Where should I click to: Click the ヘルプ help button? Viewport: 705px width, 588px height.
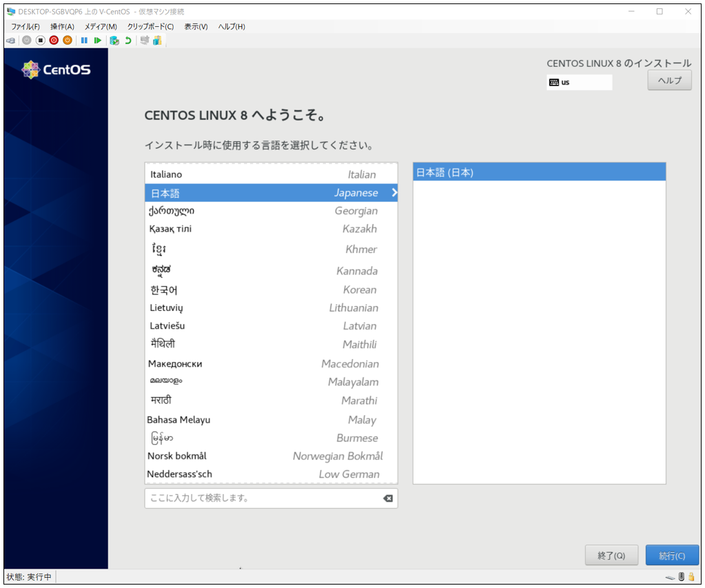click(x=669, y=81)
